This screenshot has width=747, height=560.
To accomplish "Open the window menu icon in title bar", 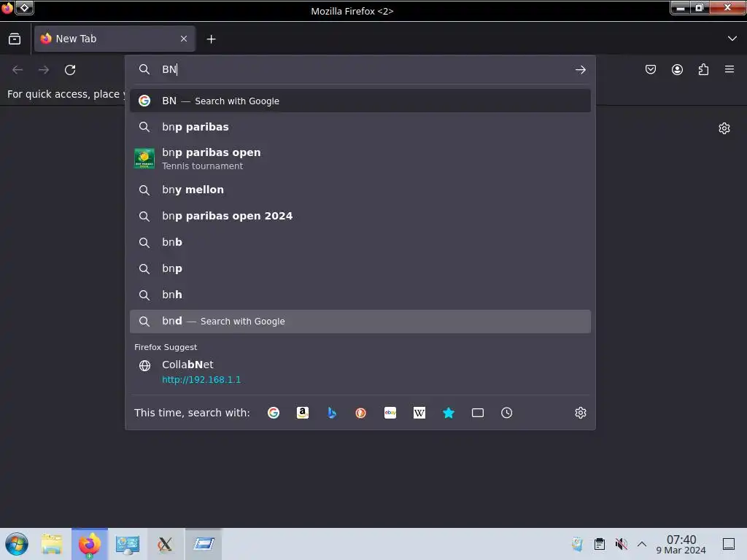I will [7, 8].
